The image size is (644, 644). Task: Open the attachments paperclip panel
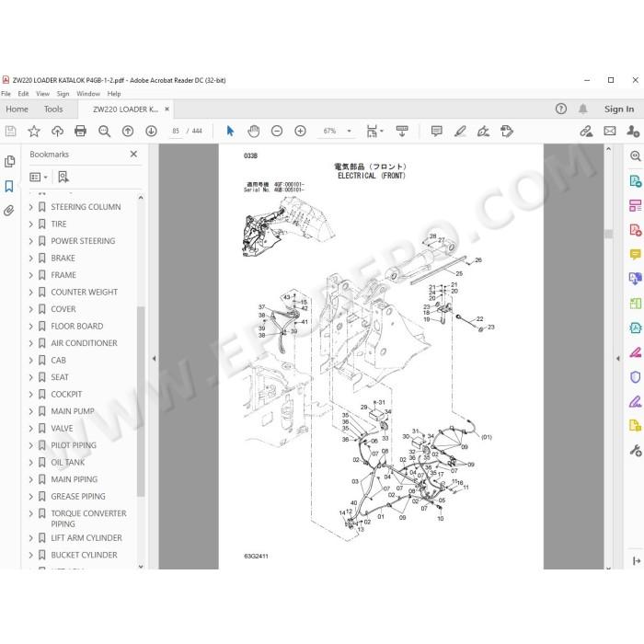pos(9,211)
